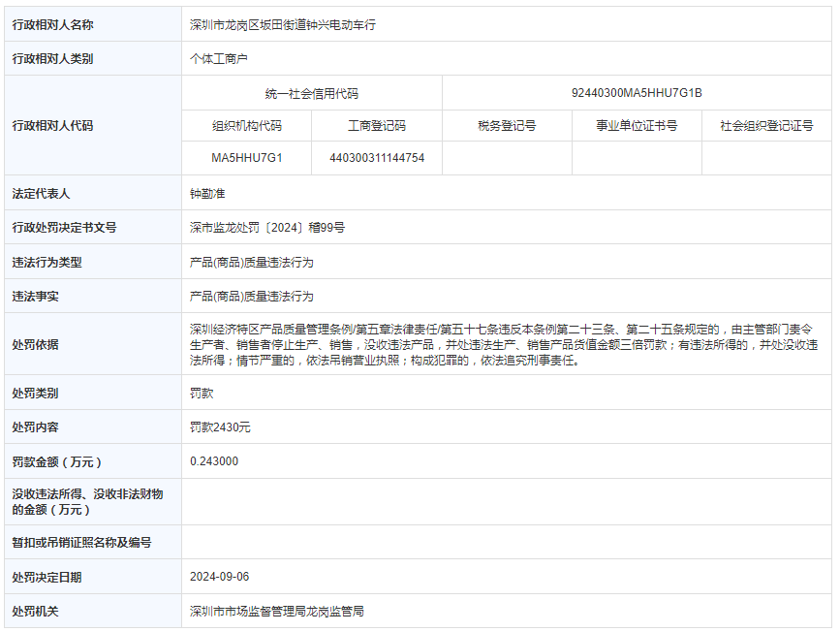The width and height of the screenshot is (840, 632).
Task: Click the 暂扣或吊销证照名称及编号 label
Action: (82, 543)
